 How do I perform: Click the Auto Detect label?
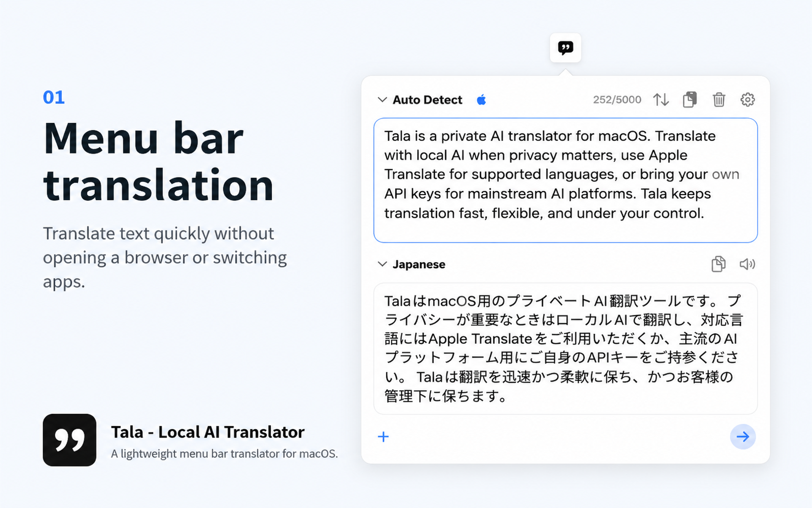[427, 100]
